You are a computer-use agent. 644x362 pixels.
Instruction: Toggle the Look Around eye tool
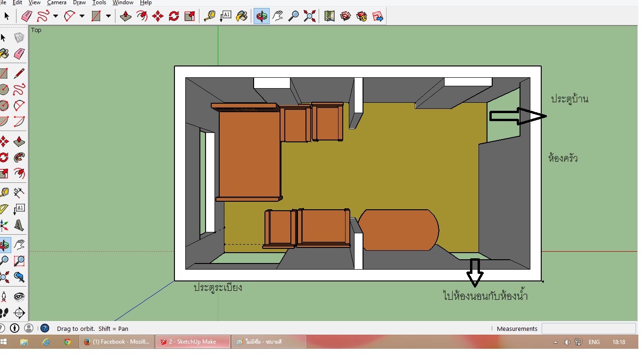click(x=19, y=297)
